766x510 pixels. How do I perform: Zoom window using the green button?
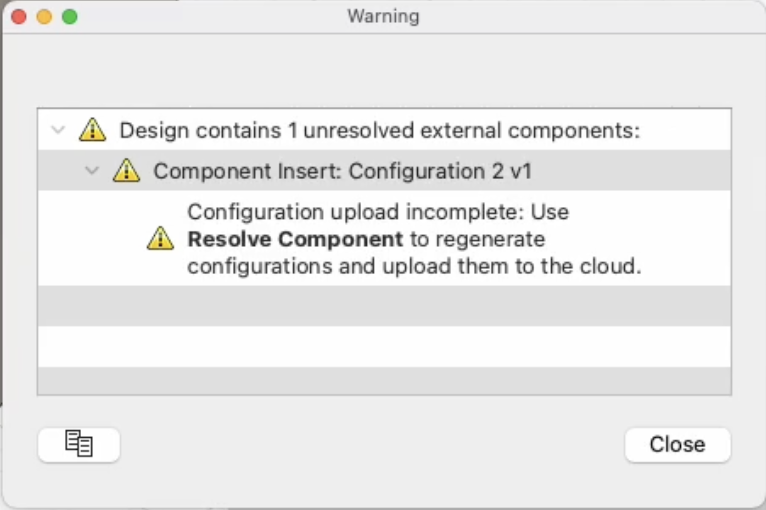pyautogui.click(x=69, y=17)
